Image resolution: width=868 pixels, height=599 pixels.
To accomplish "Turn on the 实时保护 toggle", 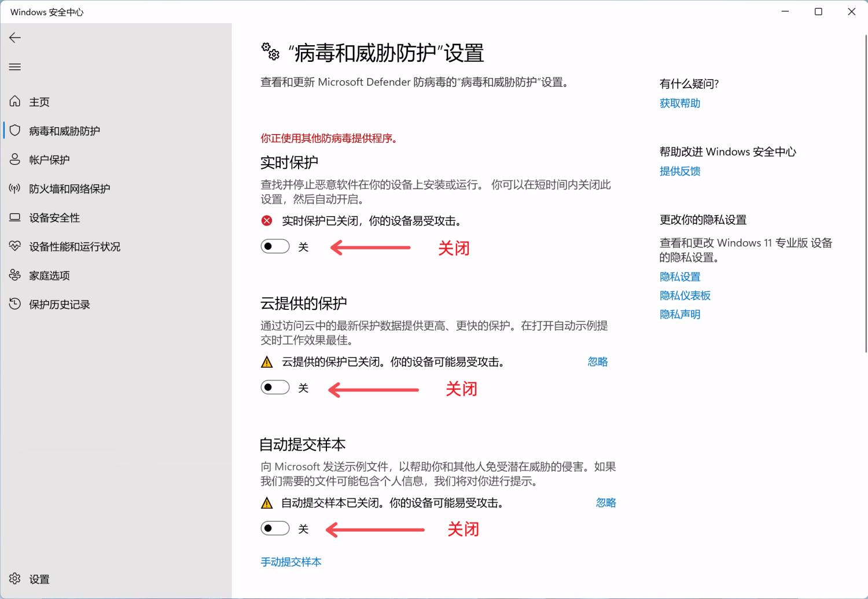I will coord(275,247).
